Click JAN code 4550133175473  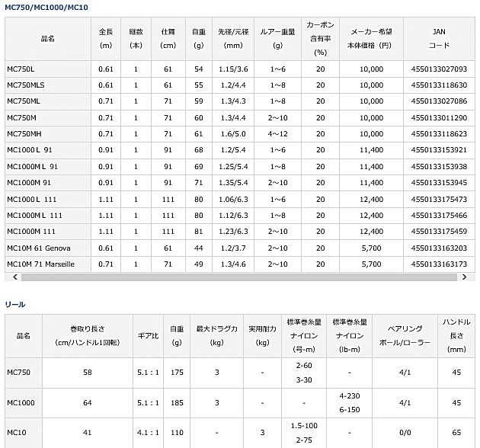point(439,200)
